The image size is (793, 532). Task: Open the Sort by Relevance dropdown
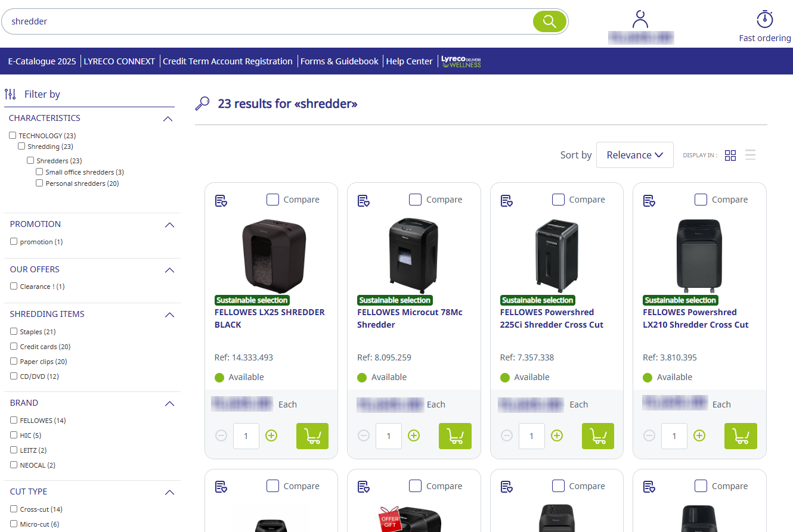click(x=635, y=155)
